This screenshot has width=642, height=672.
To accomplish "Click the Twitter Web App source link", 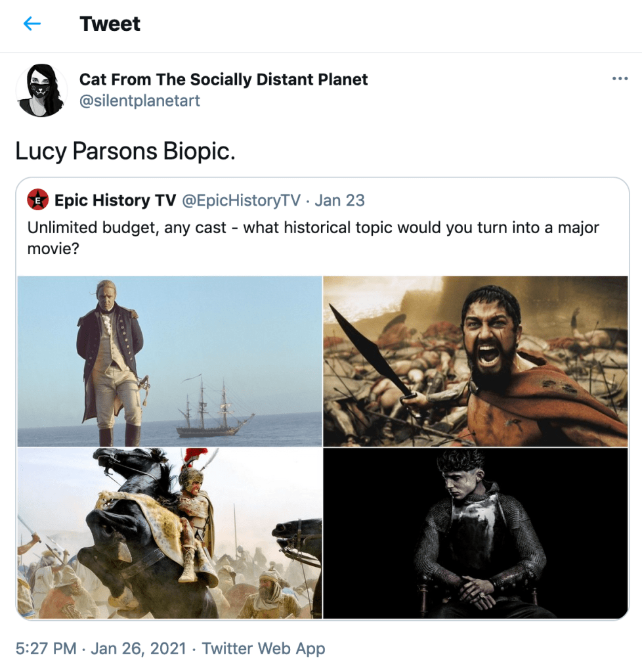I will point(263,649).
